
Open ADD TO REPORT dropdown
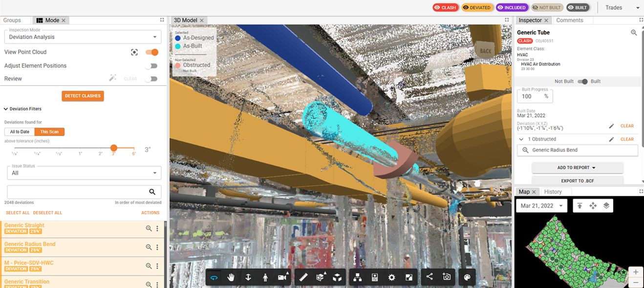point(577,167)
